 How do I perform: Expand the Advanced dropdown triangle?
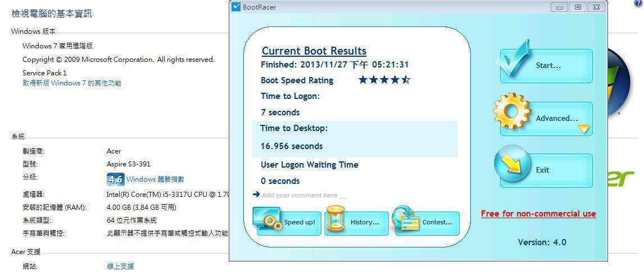coord(584,129)
